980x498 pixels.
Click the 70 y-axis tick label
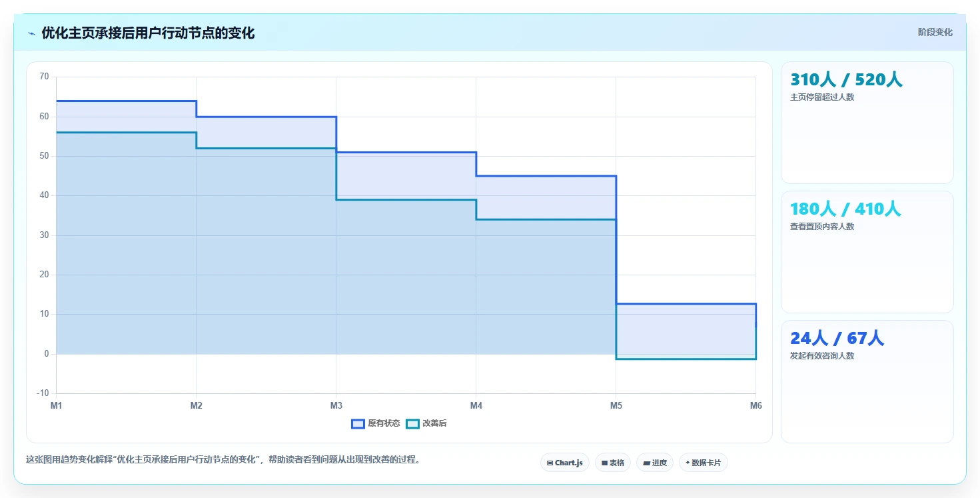pyautogui.click(x=44, y=77)
